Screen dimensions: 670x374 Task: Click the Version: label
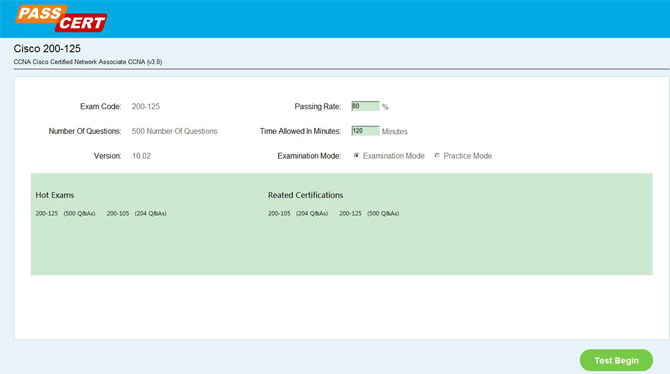[x=107, y=156]
